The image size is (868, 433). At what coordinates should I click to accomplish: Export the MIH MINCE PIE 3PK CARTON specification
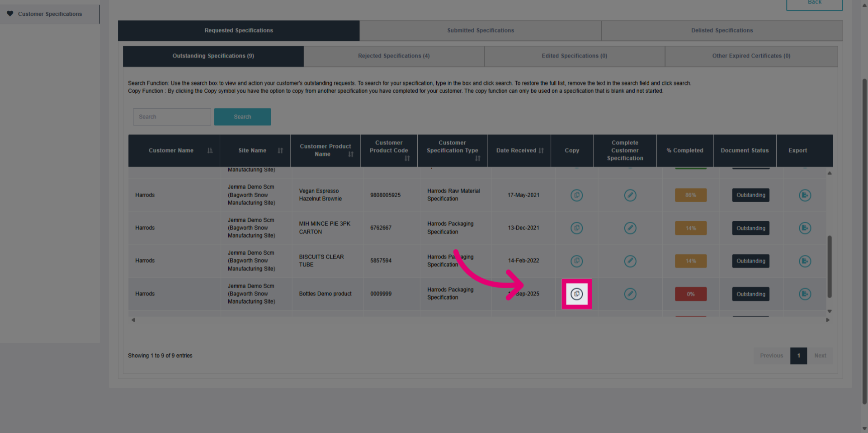pos(805,228)
